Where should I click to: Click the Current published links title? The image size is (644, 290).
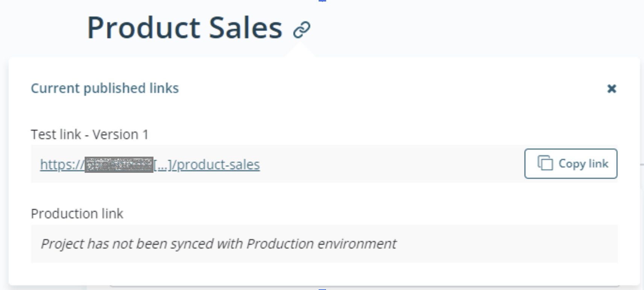tap(105, 88)
